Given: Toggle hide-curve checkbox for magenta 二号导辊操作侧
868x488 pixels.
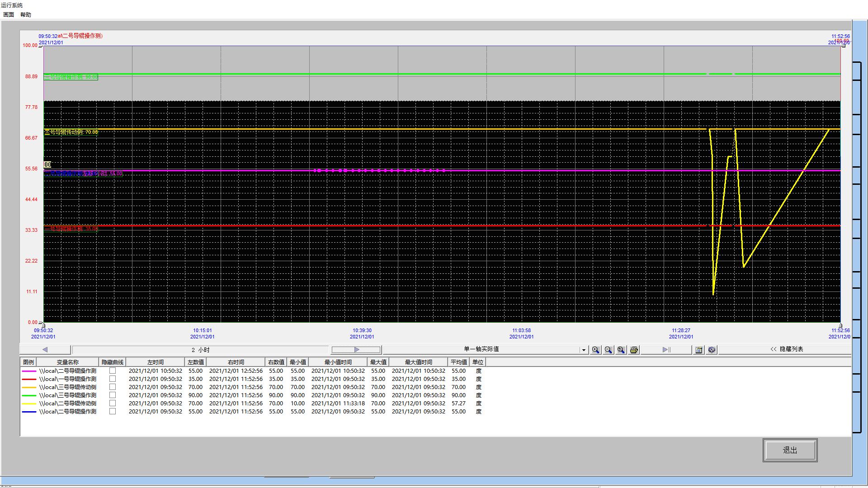Looking at the screenshot, I should click(113, 371).
